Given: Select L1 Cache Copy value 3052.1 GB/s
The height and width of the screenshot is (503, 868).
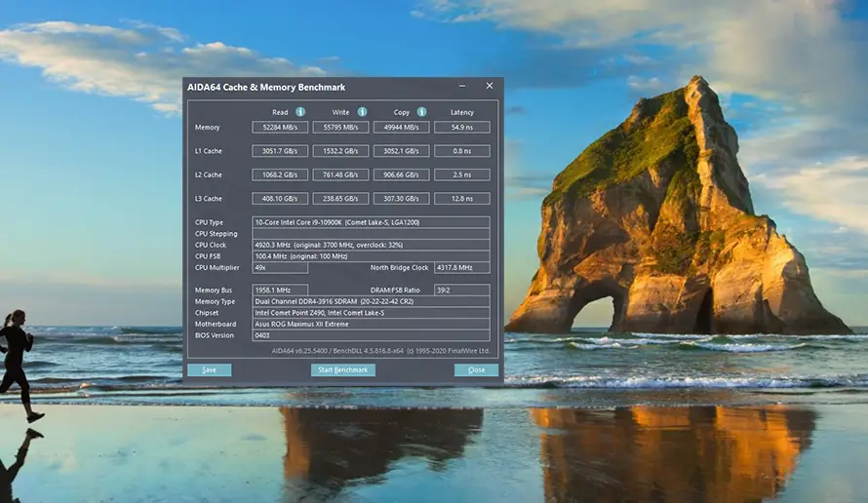Looking at the screenshot, I should click(x=402, y=151).
